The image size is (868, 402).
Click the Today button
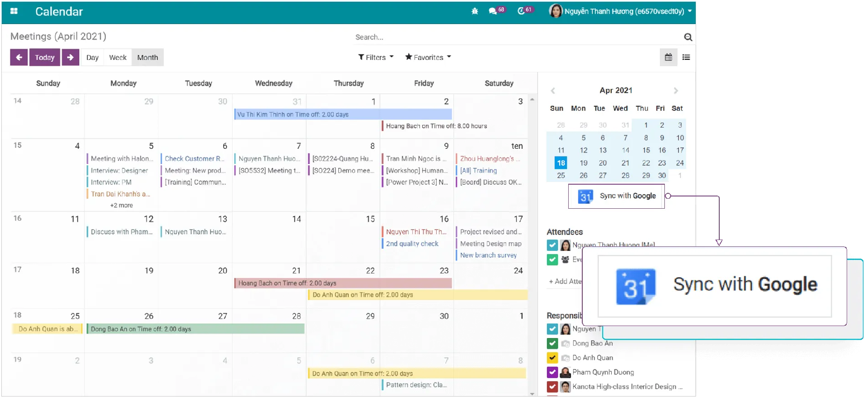[44, 57]
